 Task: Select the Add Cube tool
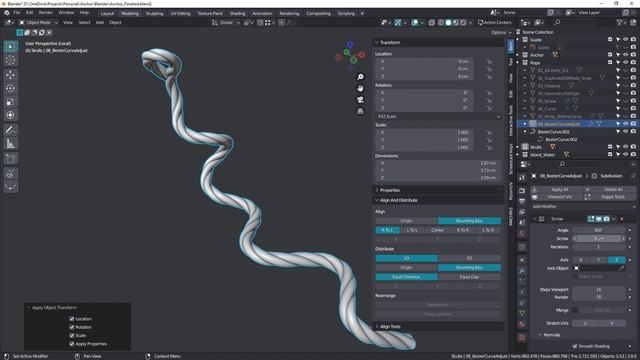[11, 159]
